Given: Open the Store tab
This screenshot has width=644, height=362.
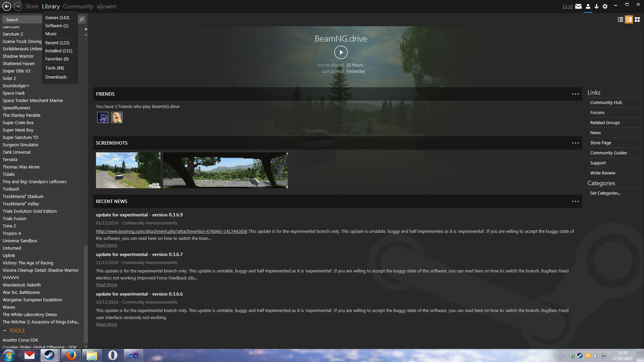Looking at the screenshot, I should point(32,6).
